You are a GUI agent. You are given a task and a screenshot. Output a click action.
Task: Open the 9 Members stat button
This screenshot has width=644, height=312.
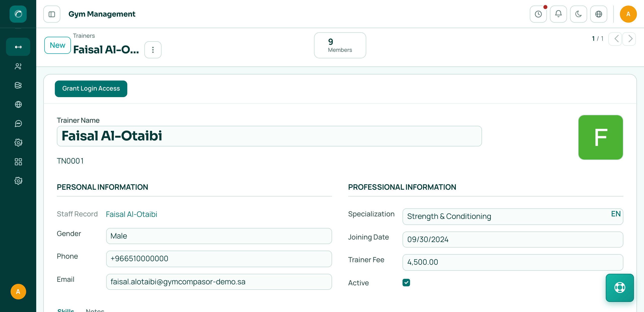(340, 45)
